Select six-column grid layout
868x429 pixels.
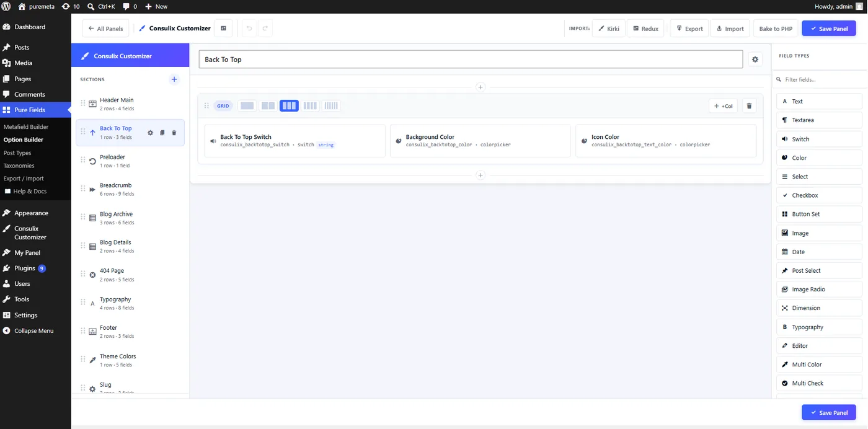[331, 106]
